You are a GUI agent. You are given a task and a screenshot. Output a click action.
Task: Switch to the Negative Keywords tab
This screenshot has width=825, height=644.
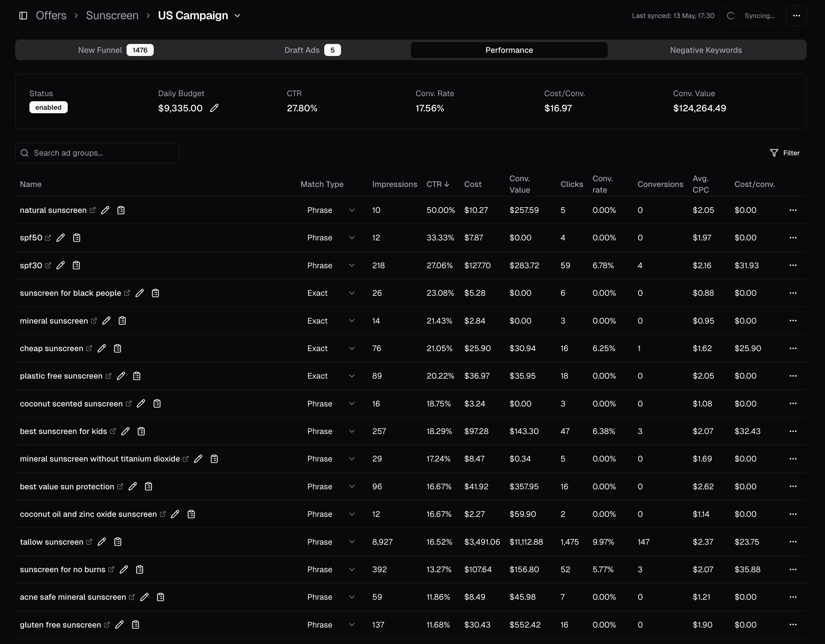tap(706, 50)
